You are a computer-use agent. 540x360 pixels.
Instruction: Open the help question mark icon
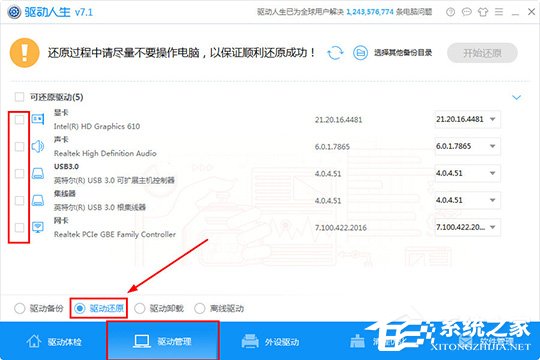(450, 12)
